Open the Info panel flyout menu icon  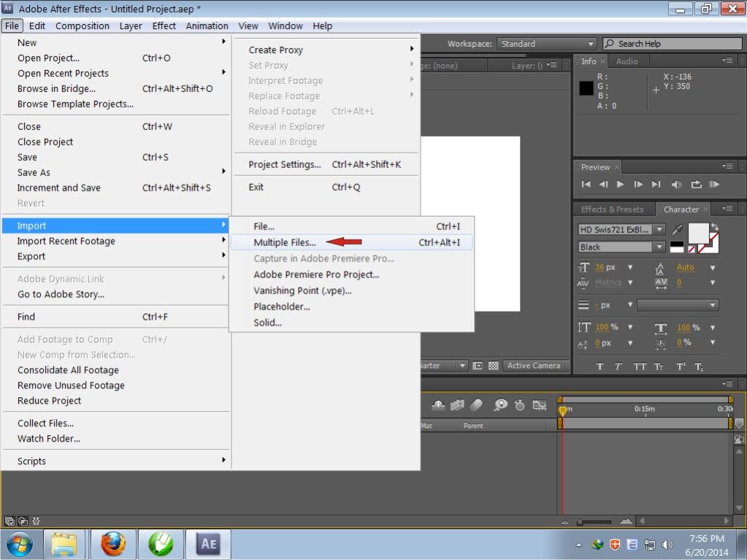coord(727,61)
